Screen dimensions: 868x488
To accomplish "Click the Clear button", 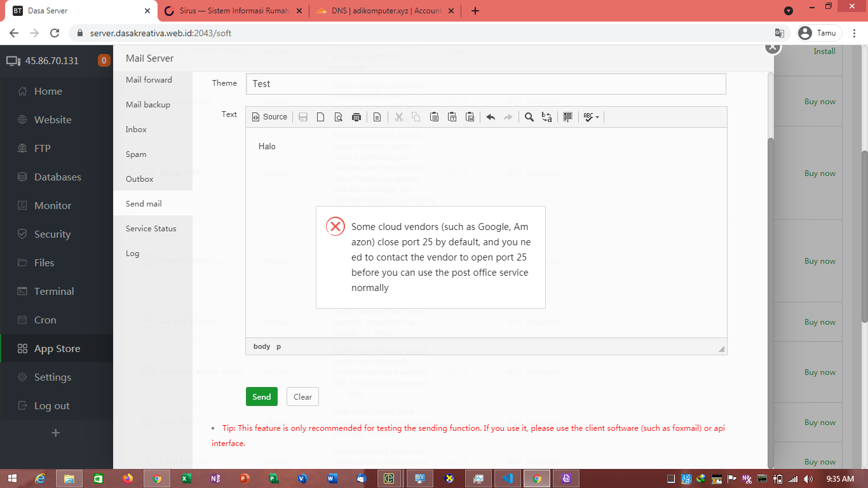I will [x=302, y=397].
